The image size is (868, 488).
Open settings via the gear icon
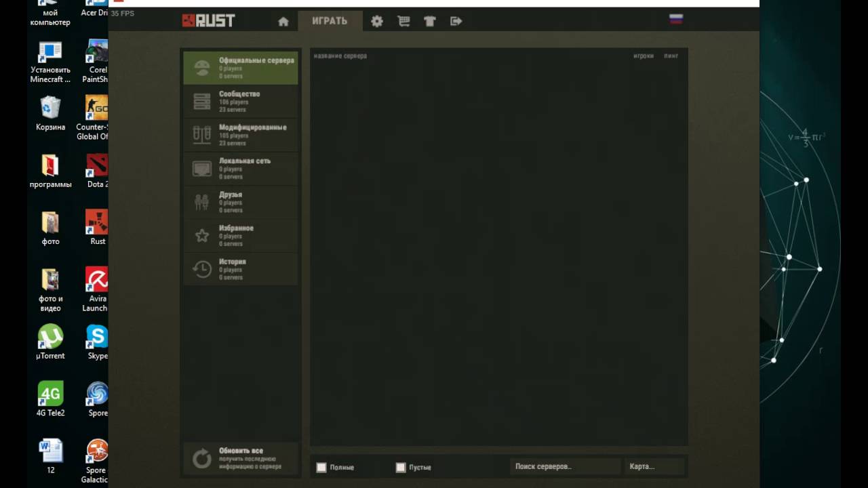coord(377,21)
